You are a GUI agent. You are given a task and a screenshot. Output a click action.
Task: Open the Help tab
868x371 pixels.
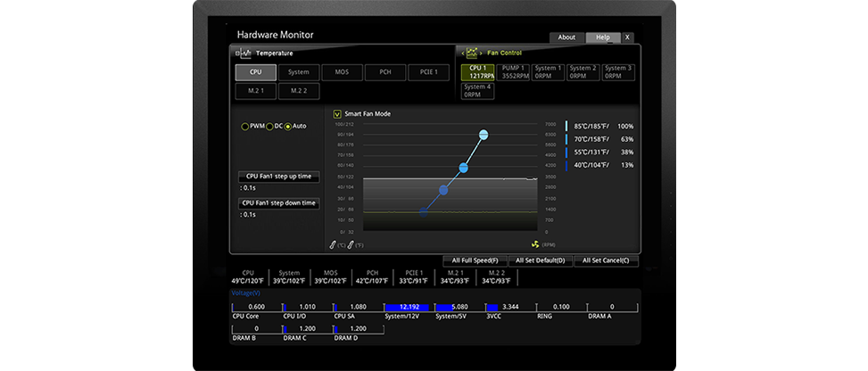click(603, 37)
